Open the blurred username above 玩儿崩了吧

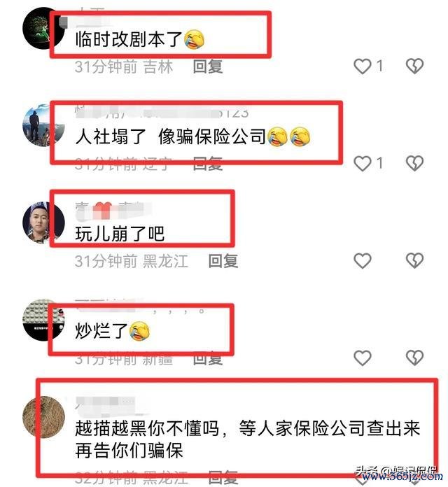pos(113,208)
